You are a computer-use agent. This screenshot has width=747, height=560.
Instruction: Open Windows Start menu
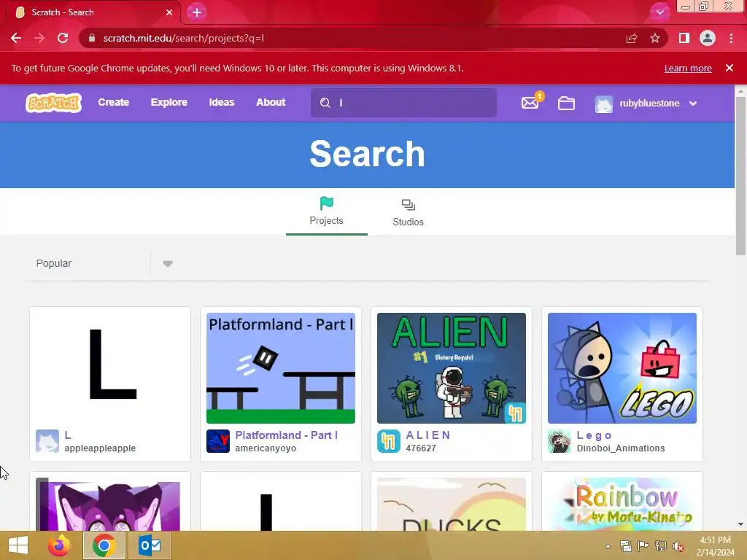point(18,545)
